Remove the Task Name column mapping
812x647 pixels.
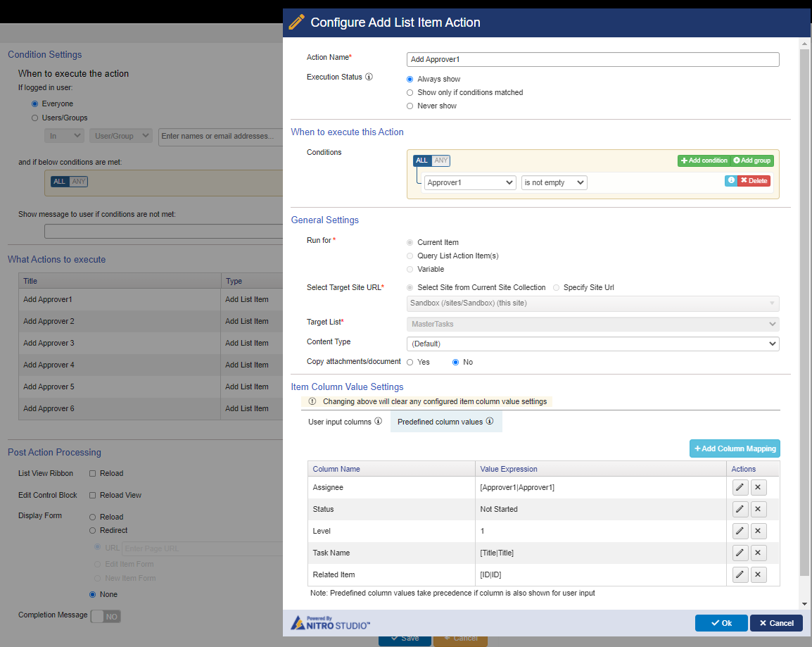click(758, 553)
